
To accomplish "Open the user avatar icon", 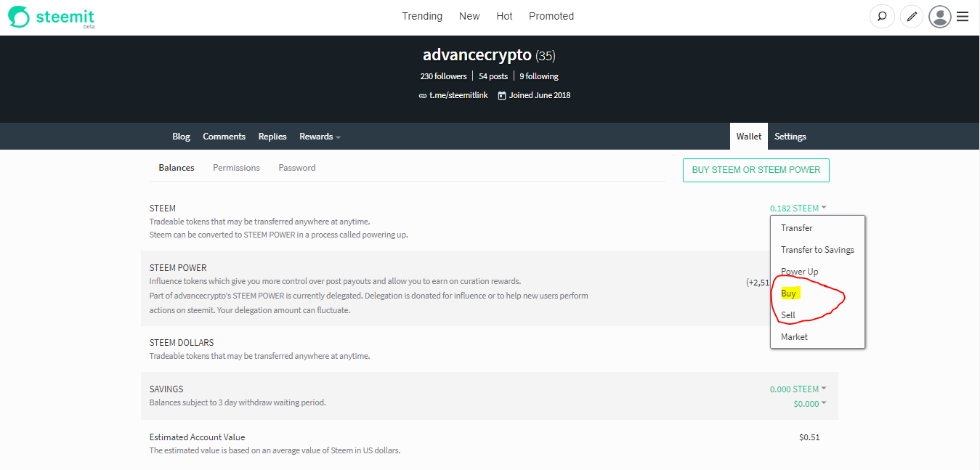I will click(940, 16).
